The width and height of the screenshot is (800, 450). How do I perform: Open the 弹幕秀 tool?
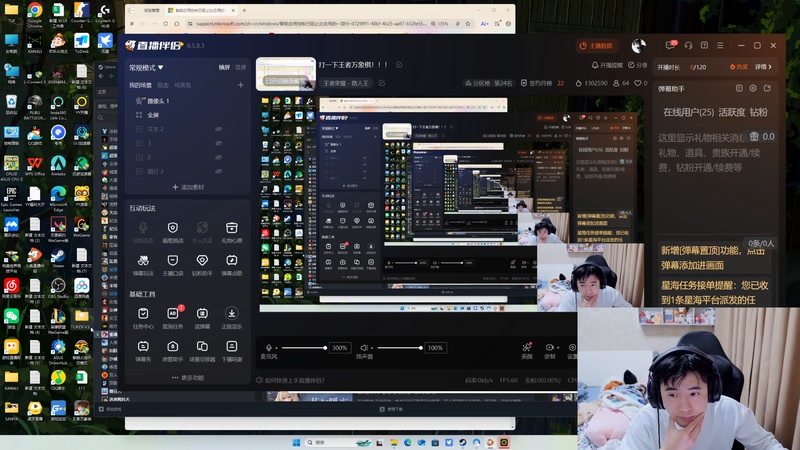[143, 352]
